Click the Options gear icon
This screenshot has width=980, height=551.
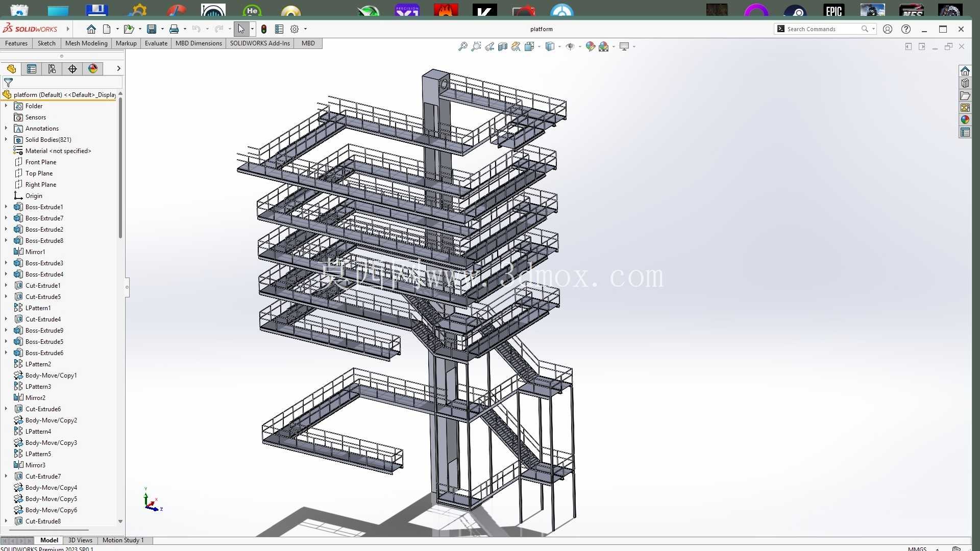click(x=295, y=29)
